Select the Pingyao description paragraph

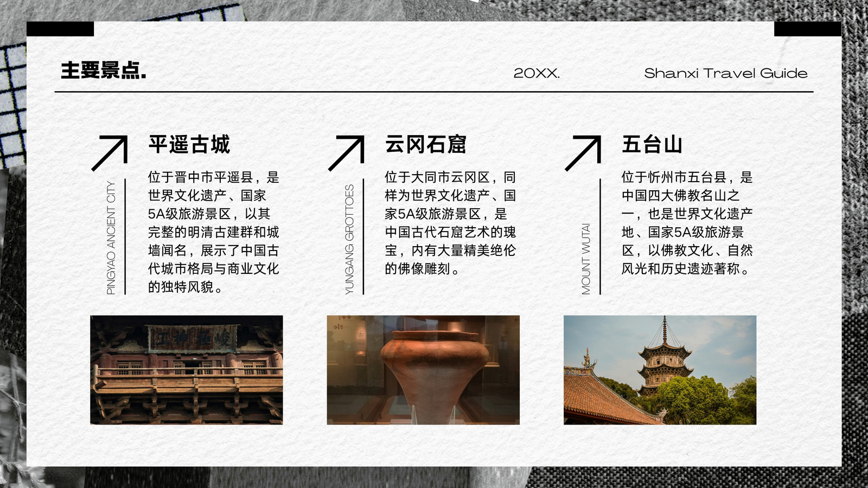click(214, 232)
